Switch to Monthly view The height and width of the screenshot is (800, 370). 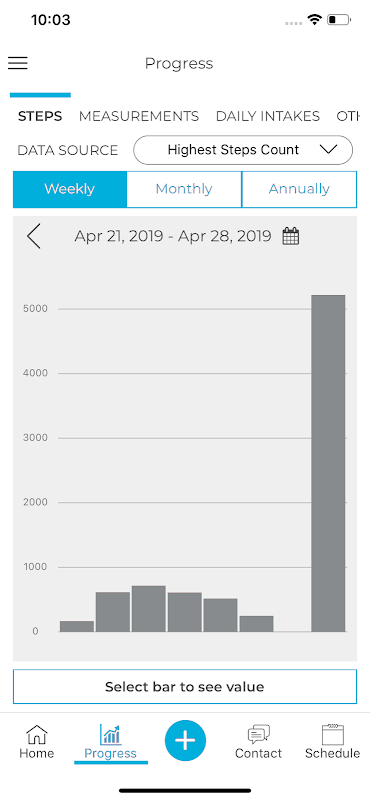[184, 189]
